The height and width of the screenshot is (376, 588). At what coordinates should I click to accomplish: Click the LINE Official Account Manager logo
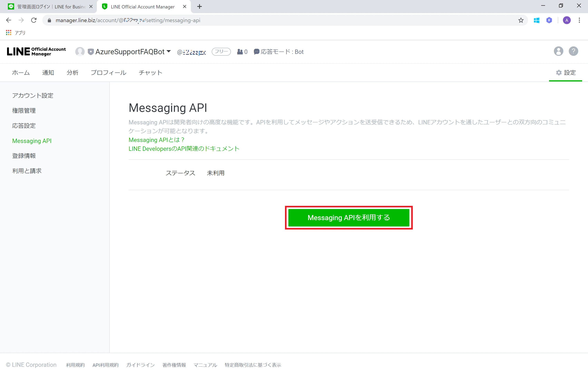pyautogui.click(x=36, y=52)
